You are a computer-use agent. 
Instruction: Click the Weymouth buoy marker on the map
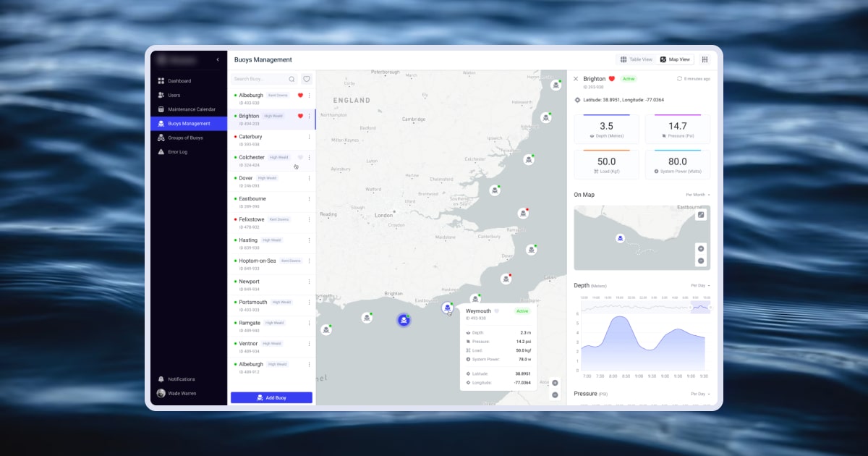point(448,308)
